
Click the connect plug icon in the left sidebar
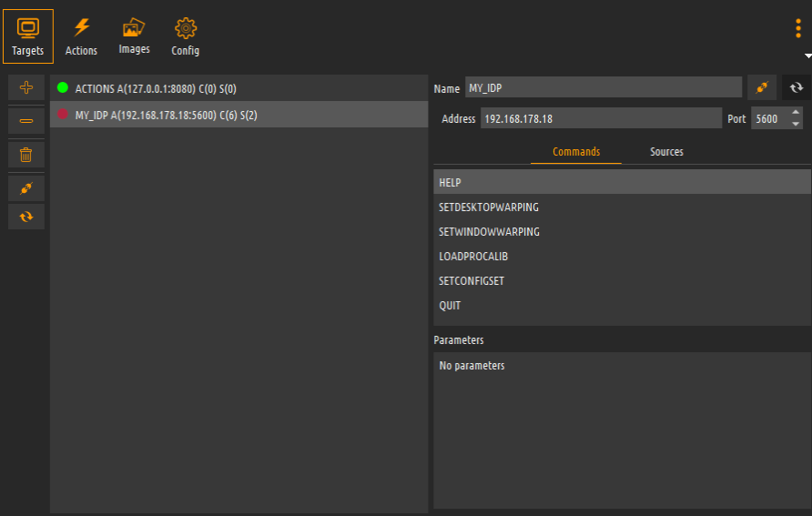click(25, 188)
